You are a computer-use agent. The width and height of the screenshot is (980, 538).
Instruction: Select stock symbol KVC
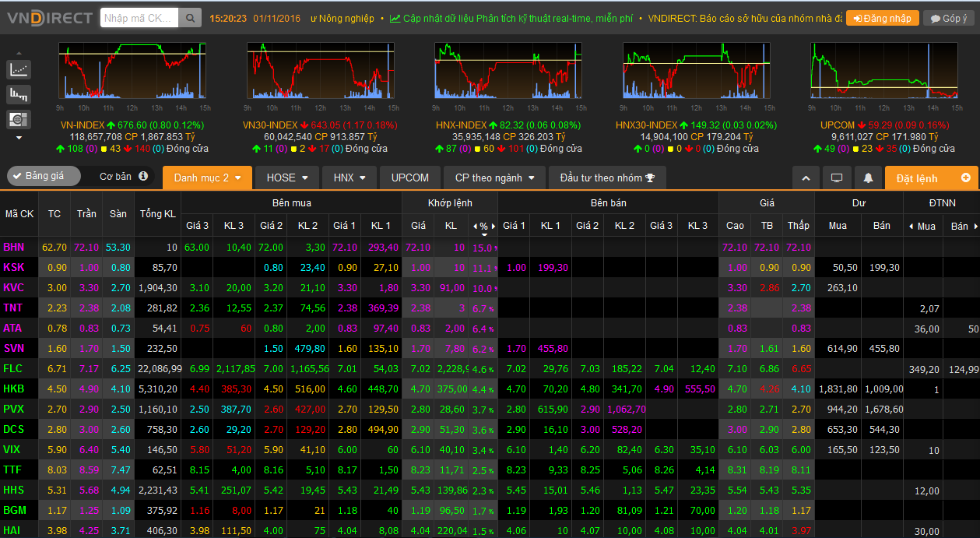coord(13,287)
